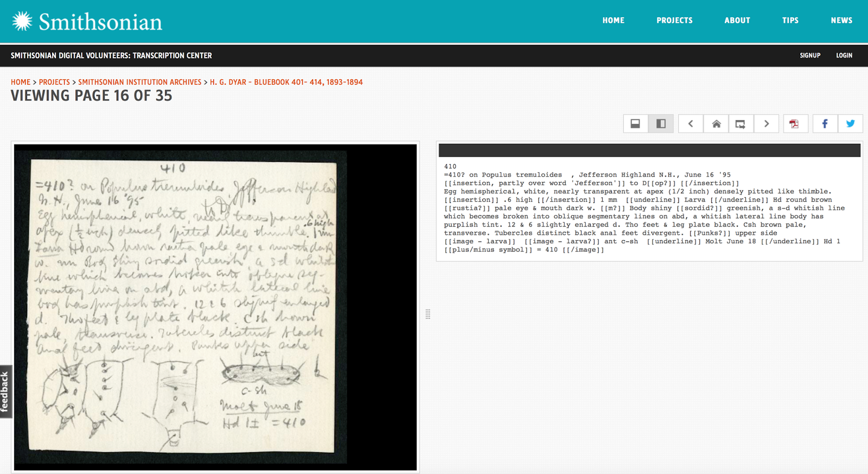Open the feedback side tab
868x474 pixels.
pyautogui.click(x=5, y=391)
